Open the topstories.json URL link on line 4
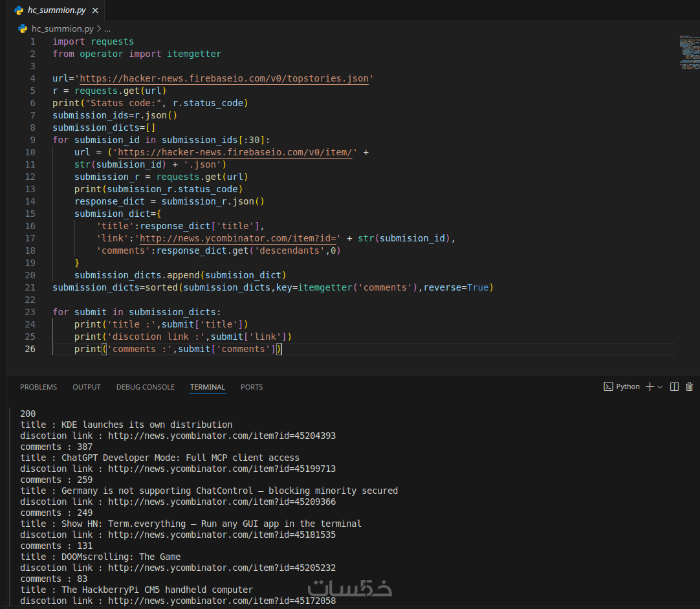The height and width of the screenshot is (609, 700). pyautogui.click(x=224, y=78)
